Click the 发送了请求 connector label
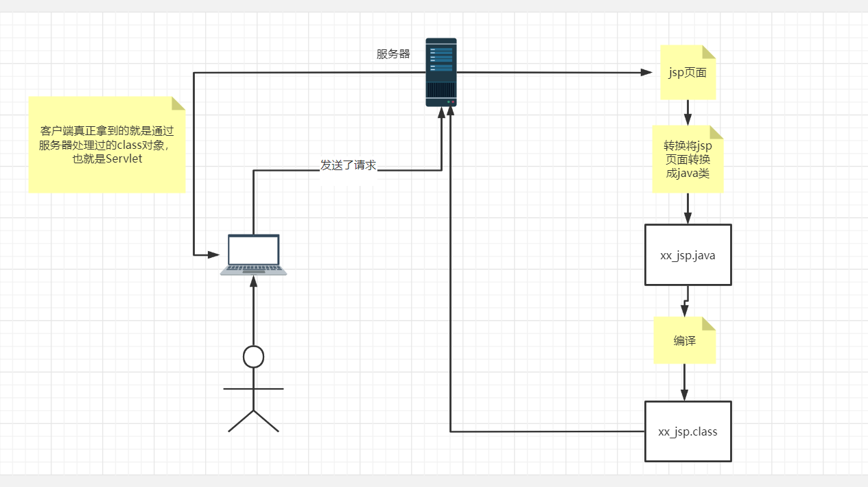 click(348, 165)
